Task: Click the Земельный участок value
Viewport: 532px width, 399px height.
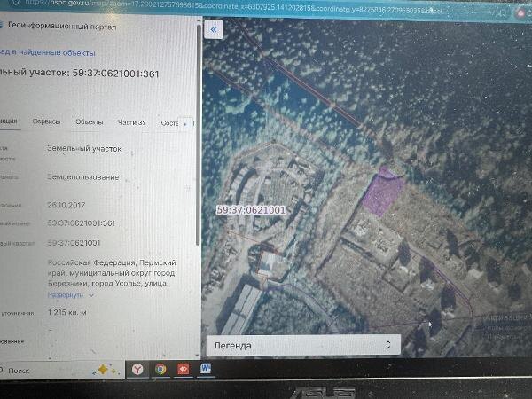Action: click(x=84, y=149)
